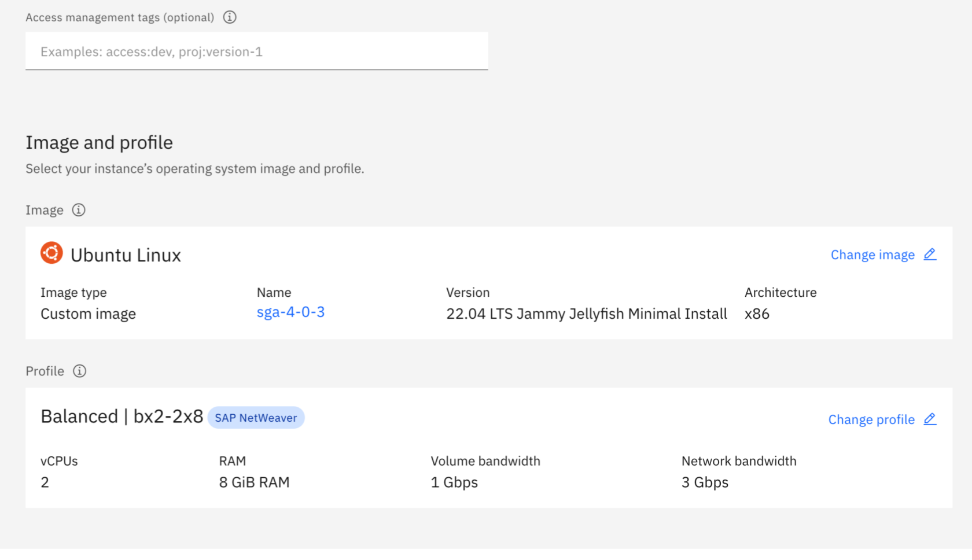This screenshot has width=972, height=560.
Task: Click the Image and profile section heading
Action: 99,143
